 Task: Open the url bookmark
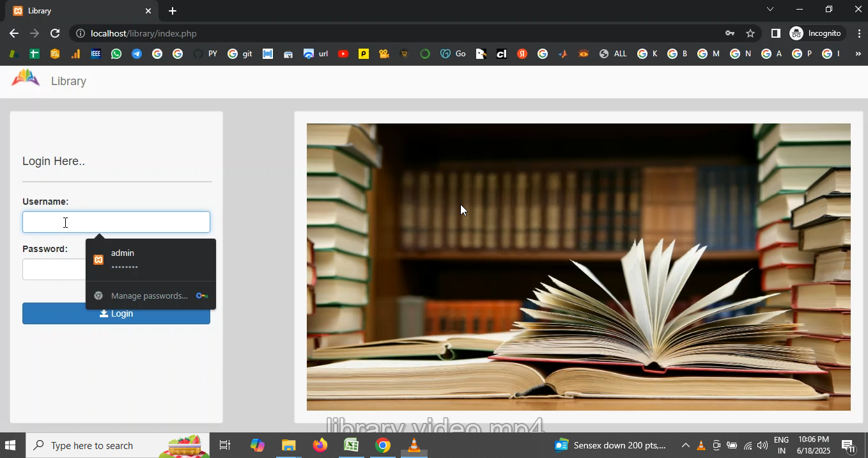[316, 54]
